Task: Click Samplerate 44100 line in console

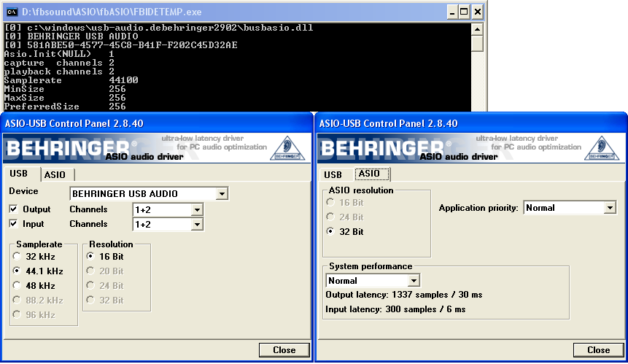Action: coord(71,80)
